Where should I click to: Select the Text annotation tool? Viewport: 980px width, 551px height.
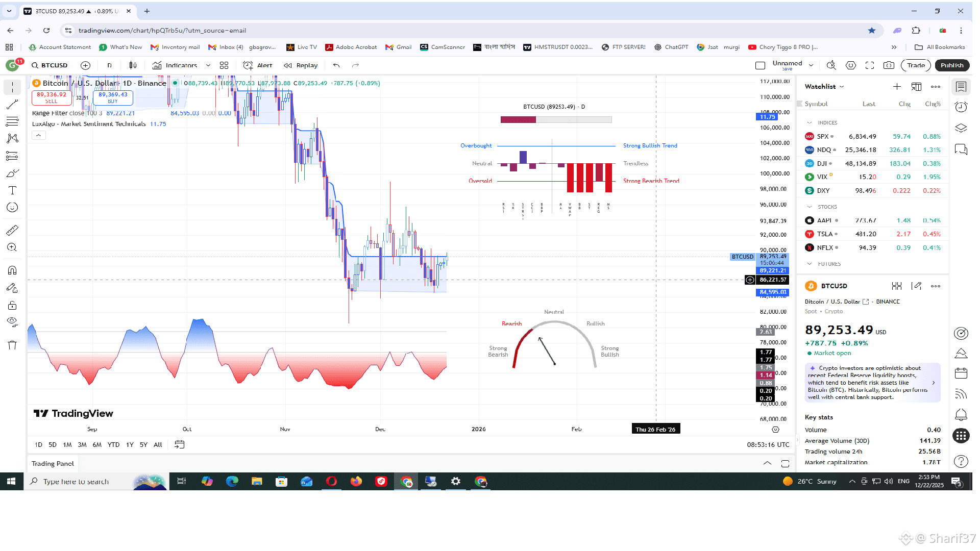(12, 190)
